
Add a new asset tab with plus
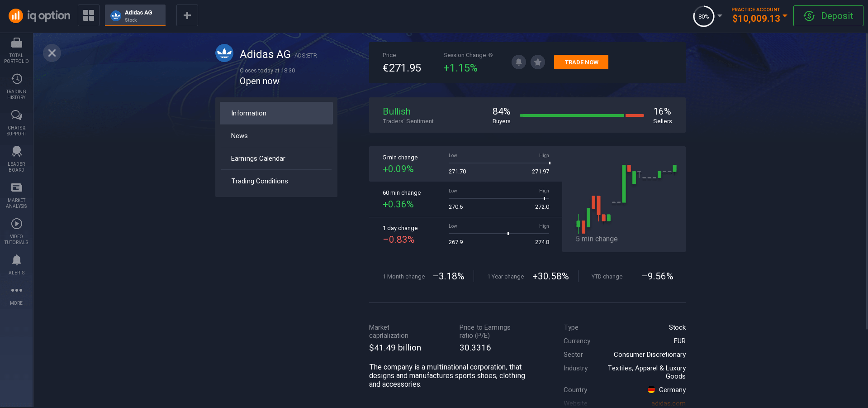[x=187, y=15]
